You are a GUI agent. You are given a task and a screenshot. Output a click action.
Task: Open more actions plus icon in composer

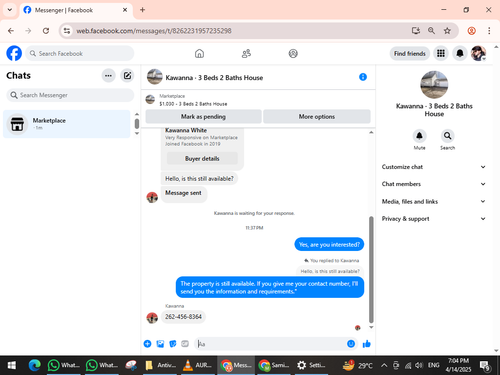[x=147, y=344]
